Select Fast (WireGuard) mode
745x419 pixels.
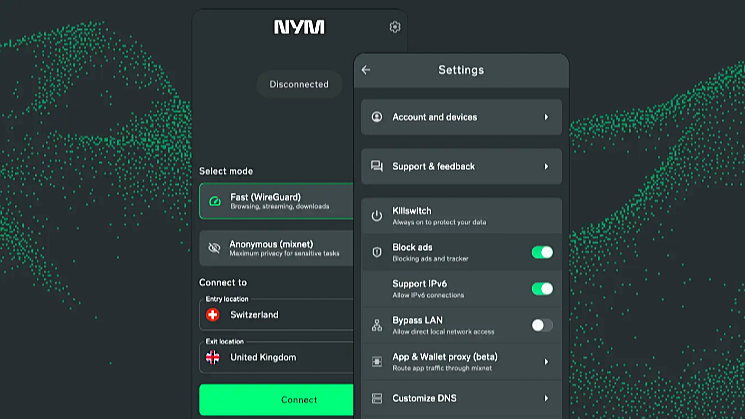click(276, 201)
